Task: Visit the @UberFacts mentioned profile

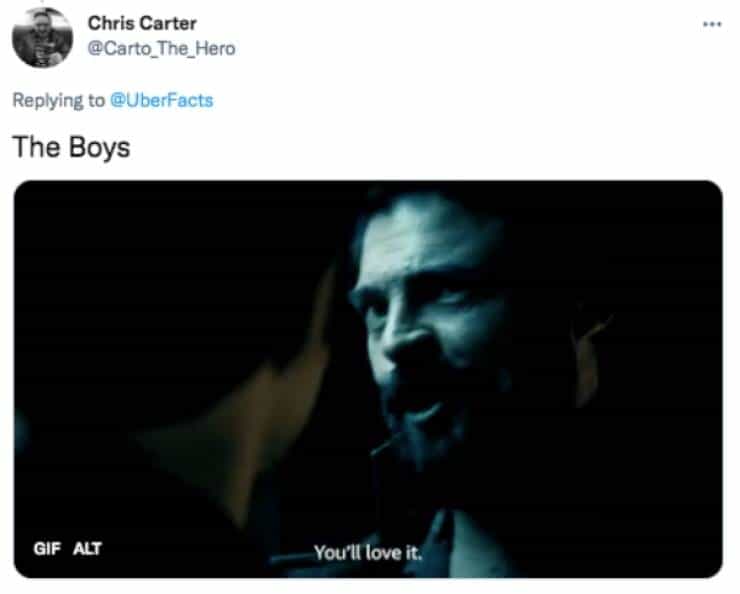Action: pyautogui.click(x=161, y=100)
